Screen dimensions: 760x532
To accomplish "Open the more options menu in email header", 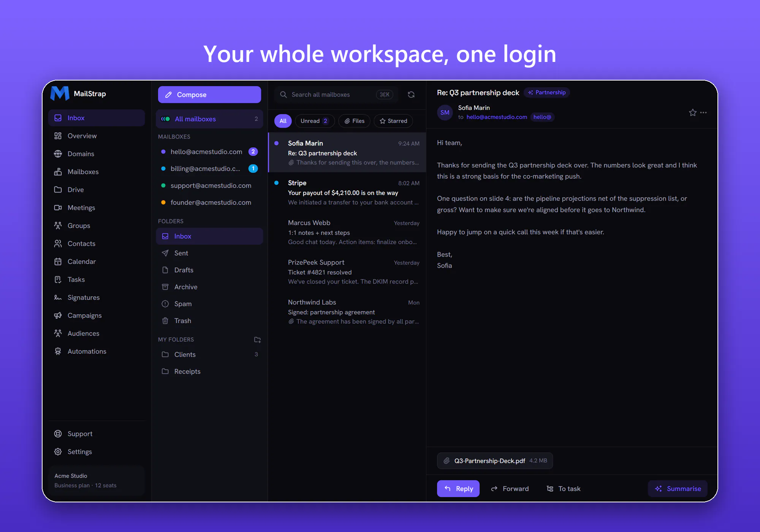I will point(704,112).
